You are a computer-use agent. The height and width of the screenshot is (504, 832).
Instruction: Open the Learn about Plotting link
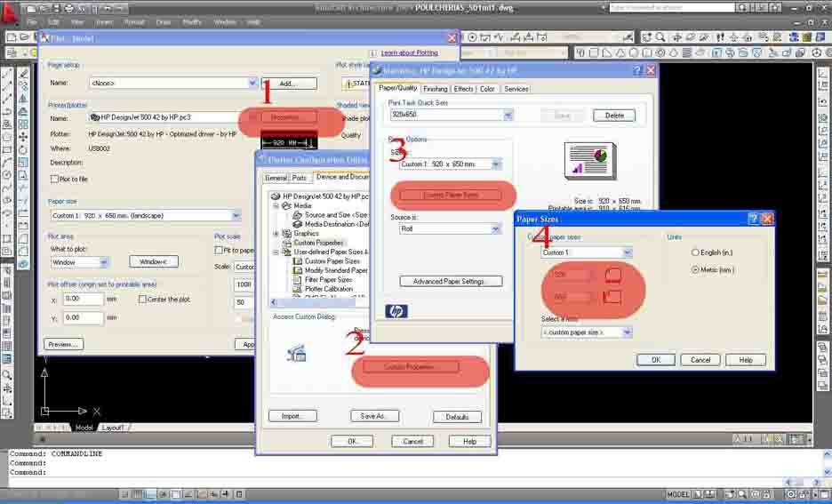409,53
